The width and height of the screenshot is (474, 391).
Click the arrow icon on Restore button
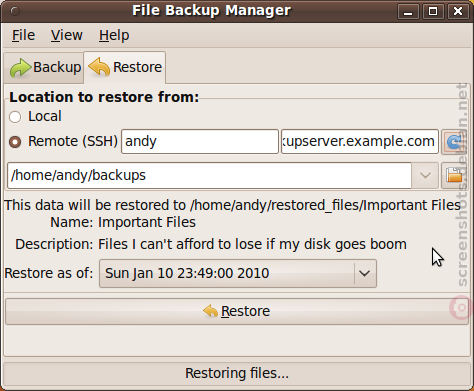coord(211,311)
